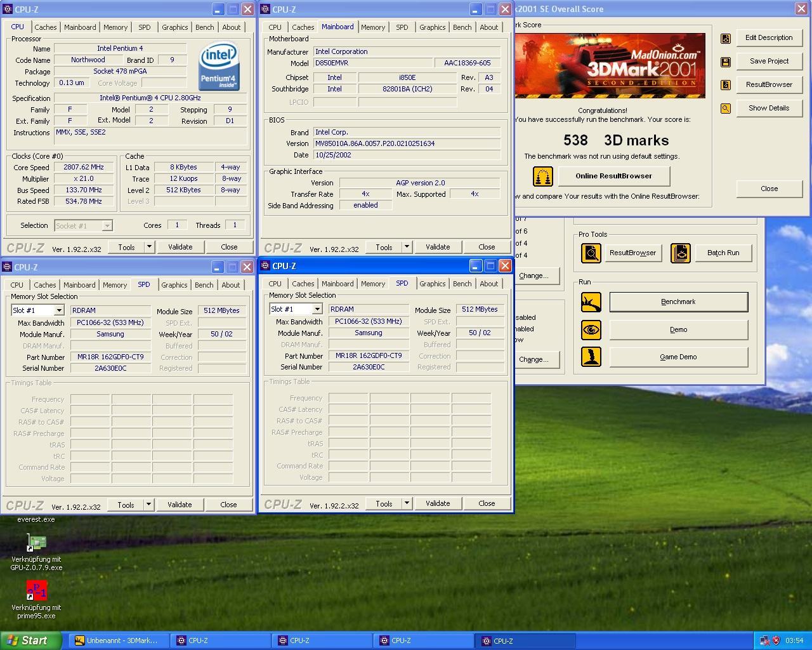The width and height of the screenshot is (812, 650).
Task: Click the Batch Run icon
Action: tap(680, 253)
